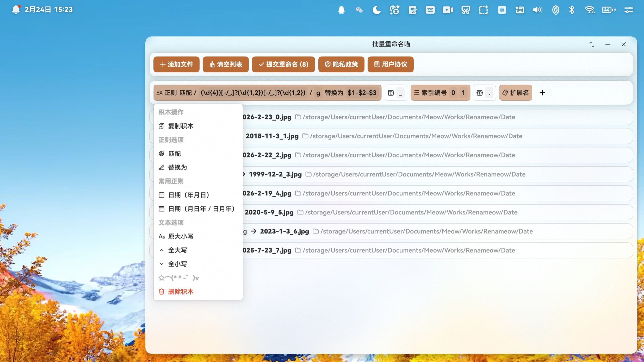Click the folder icon next to 2018-11-3_1.jpg path
This screenshot has width=644, height=362.
(305, 136)
